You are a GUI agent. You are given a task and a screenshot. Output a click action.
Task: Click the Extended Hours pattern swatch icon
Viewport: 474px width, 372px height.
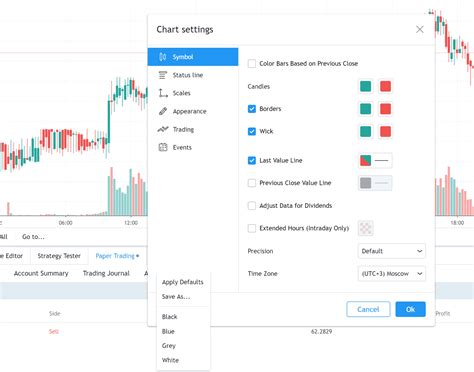click(366, 228)
